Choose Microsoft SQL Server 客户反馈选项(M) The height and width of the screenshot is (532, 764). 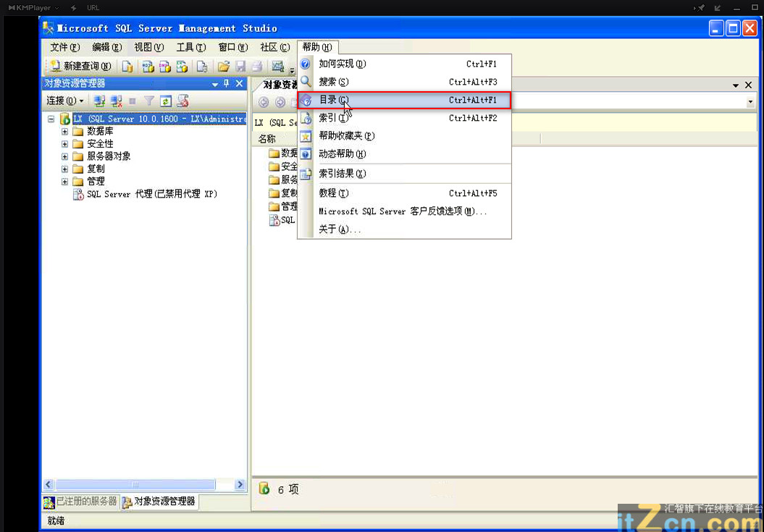[404, 211]
